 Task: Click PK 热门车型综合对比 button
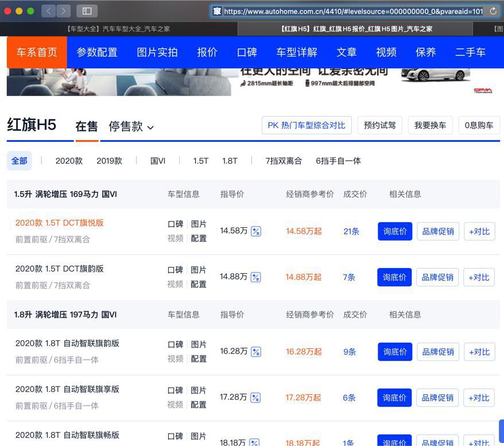pos(307,125)
